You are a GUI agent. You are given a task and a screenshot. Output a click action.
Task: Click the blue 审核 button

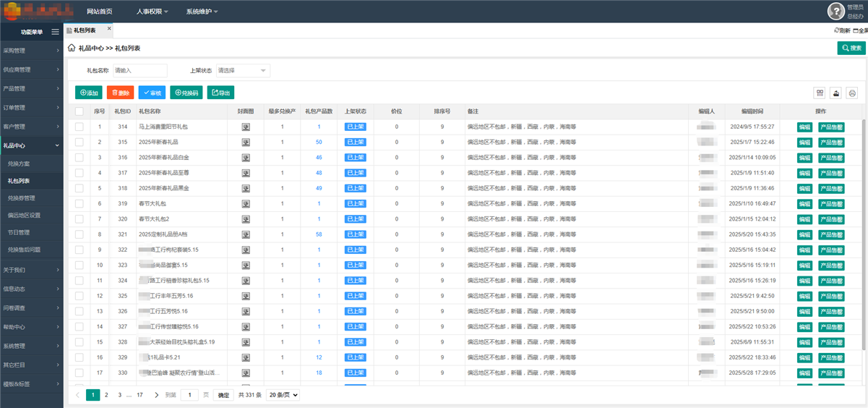coord(152,93)
